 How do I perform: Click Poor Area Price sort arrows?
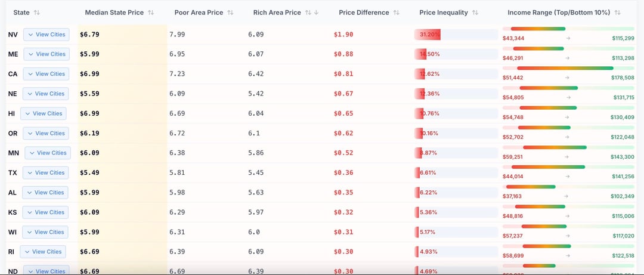pyautogui.click(x=230, y=13)
